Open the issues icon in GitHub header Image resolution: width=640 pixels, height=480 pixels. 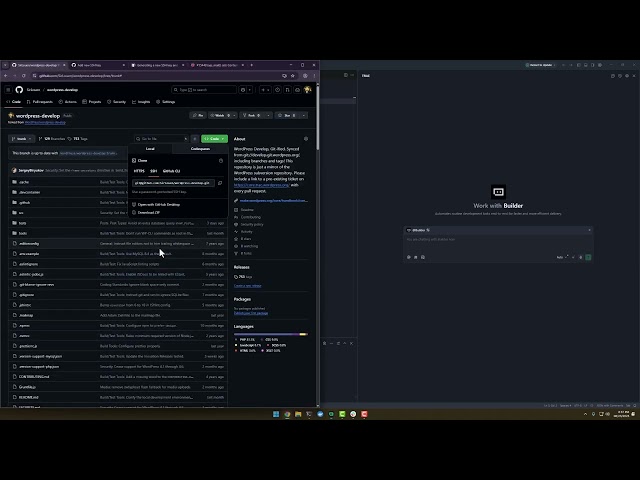tap(278, 90)
